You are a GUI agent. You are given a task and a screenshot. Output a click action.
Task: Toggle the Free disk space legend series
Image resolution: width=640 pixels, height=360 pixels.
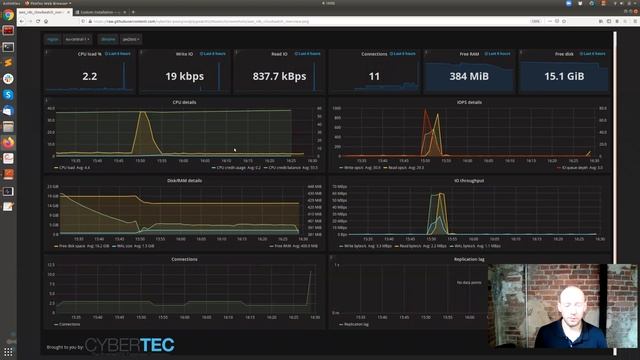(x=82, y=246)
